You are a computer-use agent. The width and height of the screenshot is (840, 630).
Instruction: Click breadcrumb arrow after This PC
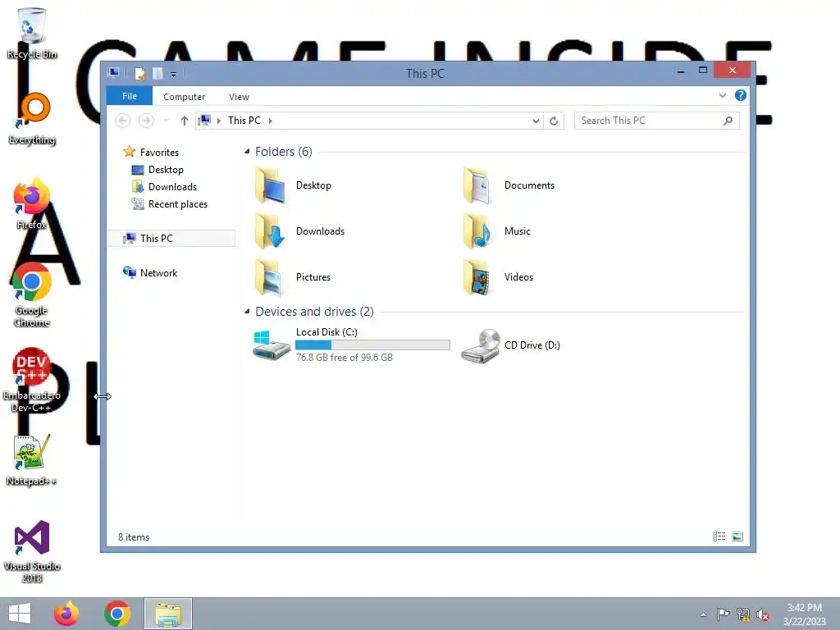click(x=271, y=121)
